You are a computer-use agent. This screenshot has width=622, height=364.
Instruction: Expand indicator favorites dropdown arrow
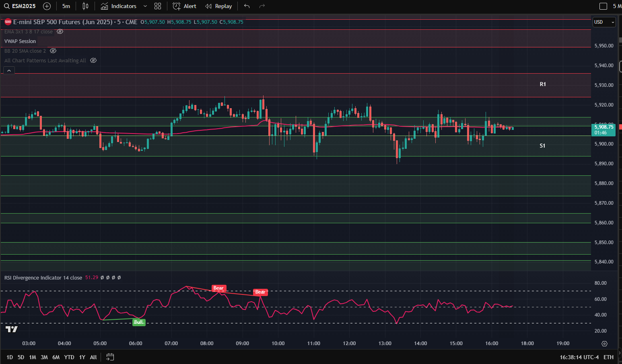[x=145, y=6]
